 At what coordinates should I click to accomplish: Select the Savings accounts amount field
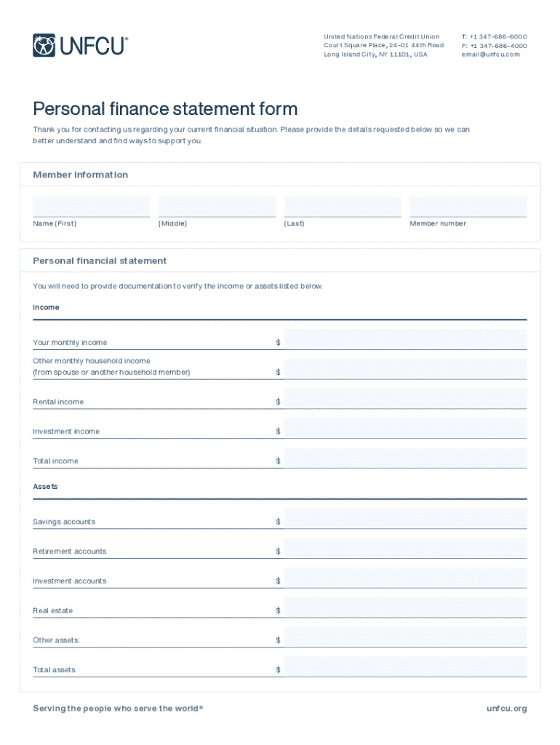(405, 519)
